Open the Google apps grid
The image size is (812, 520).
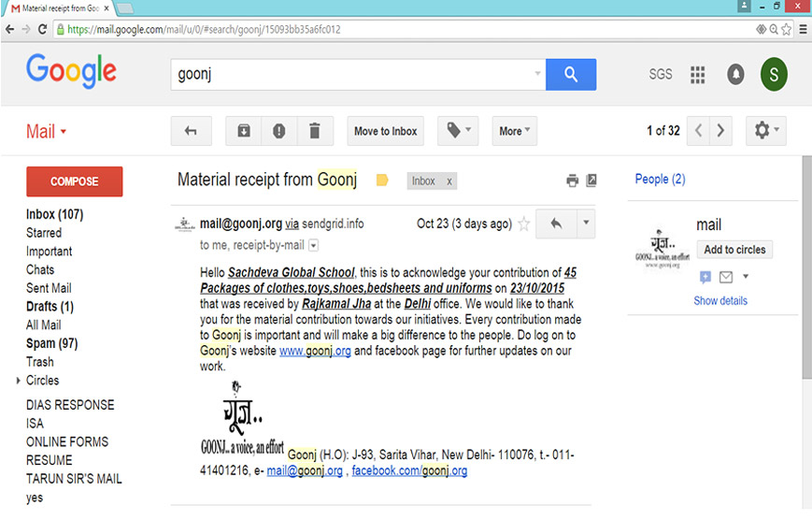[x=698, y=75]
